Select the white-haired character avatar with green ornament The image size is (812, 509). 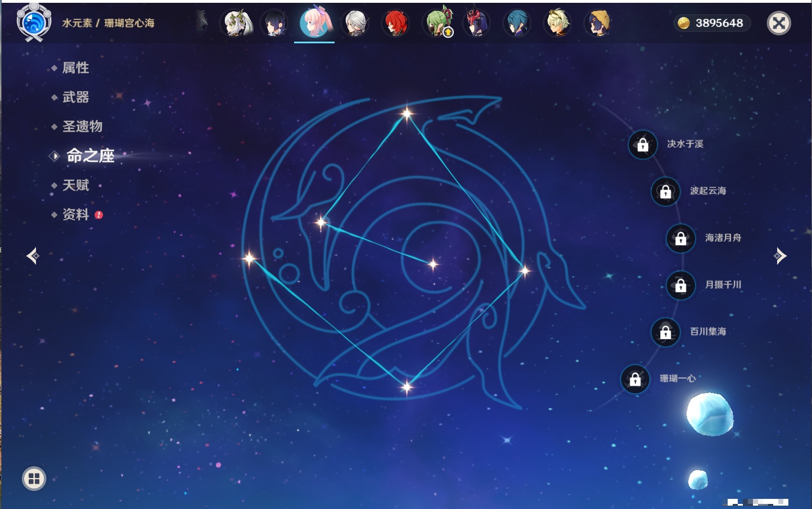pyautogui.click(x=237, y=23)
